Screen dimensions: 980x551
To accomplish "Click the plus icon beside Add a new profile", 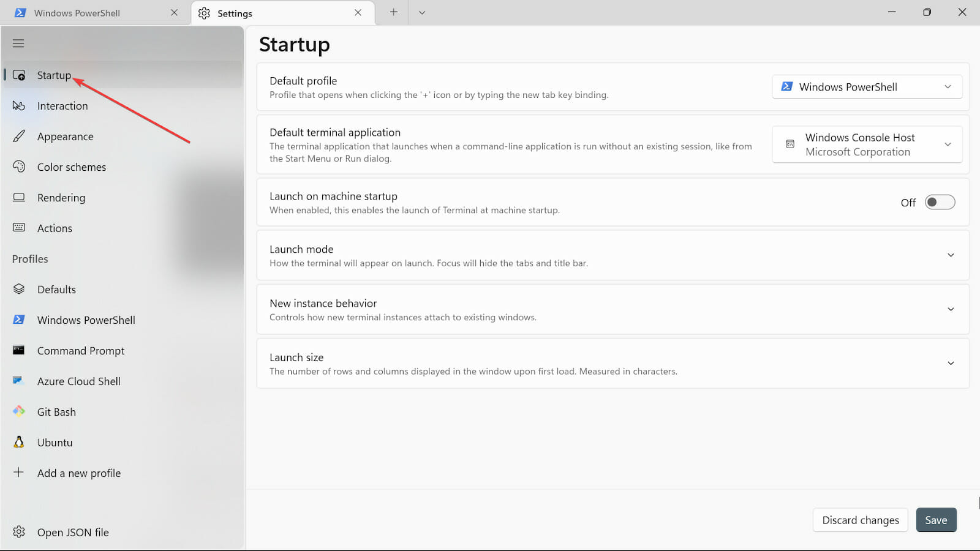I will click(x=19, y=473).
